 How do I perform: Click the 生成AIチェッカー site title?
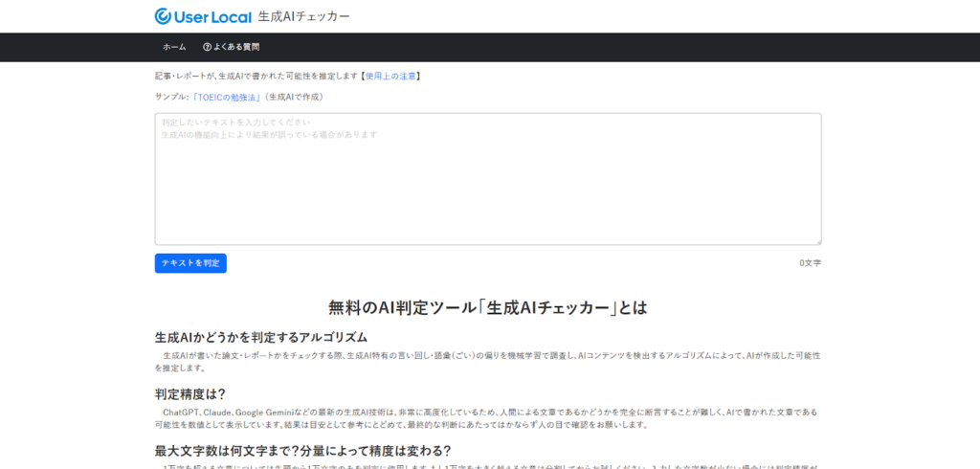point(303,16)
